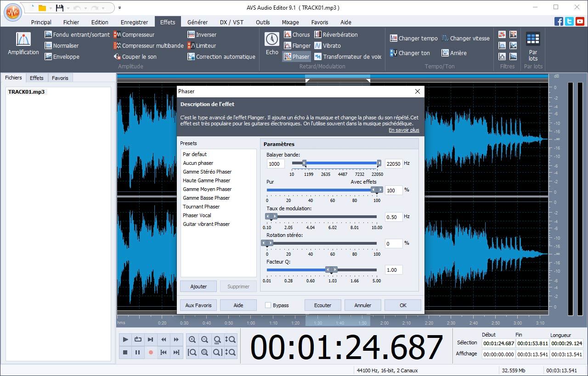The image size is (588, 376).
Task: Click the Ecouter preview button
Action: [x=323, y=305]
